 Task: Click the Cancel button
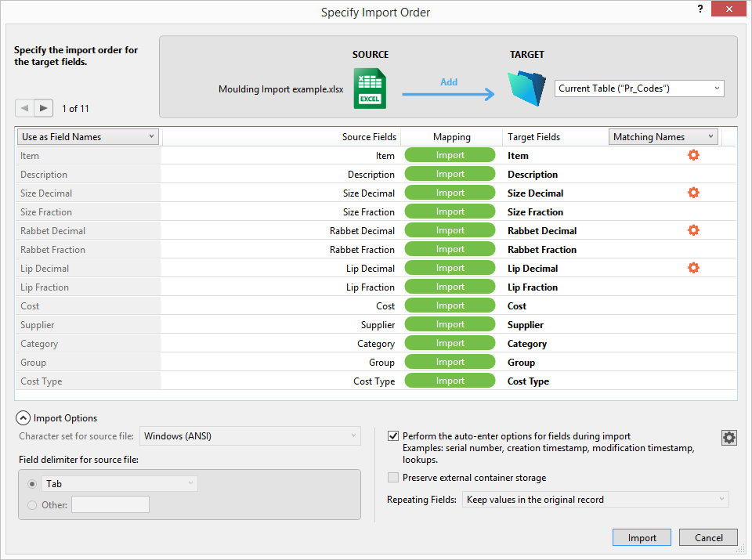(x=708, y=537)
